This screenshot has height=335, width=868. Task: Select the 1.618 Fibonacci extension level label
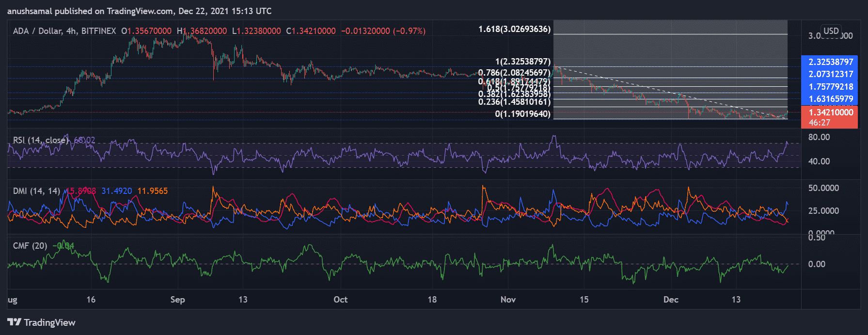(514, 29)
